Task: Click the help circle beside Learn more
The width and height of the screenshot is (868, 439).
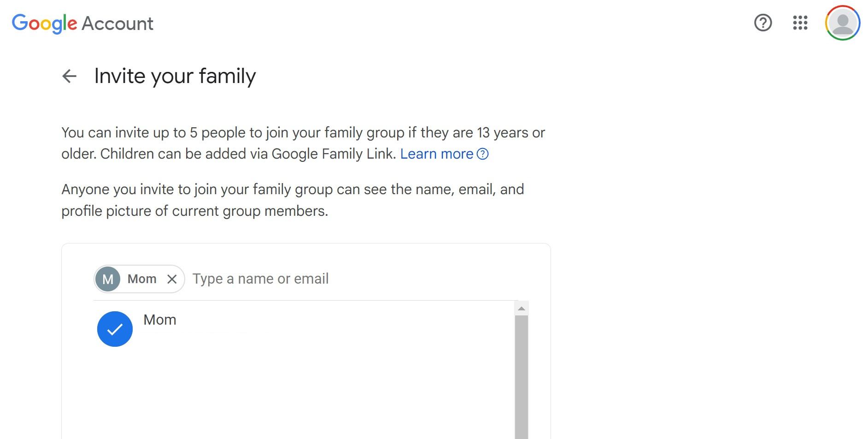Action: [x=483, y=154]
